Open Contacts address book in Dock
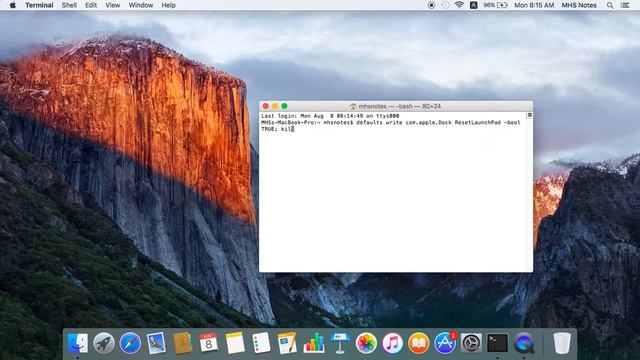 [182, 343]
